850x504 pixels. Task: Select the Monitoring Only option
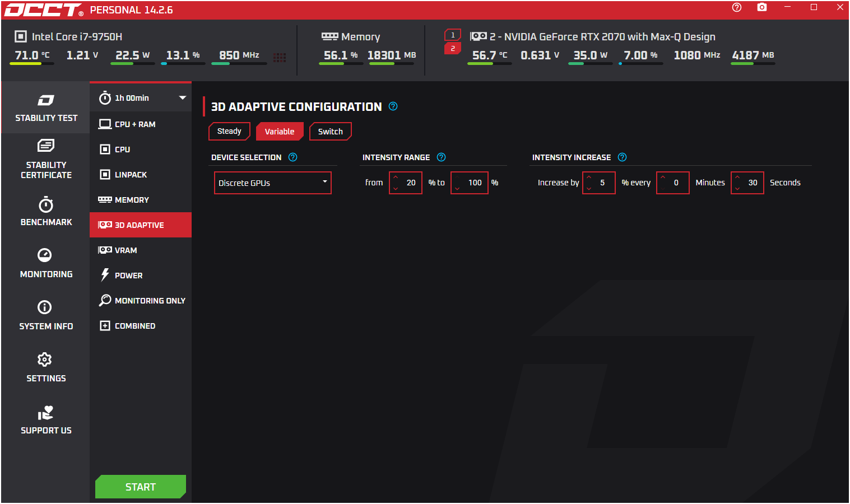click(141, 301)
